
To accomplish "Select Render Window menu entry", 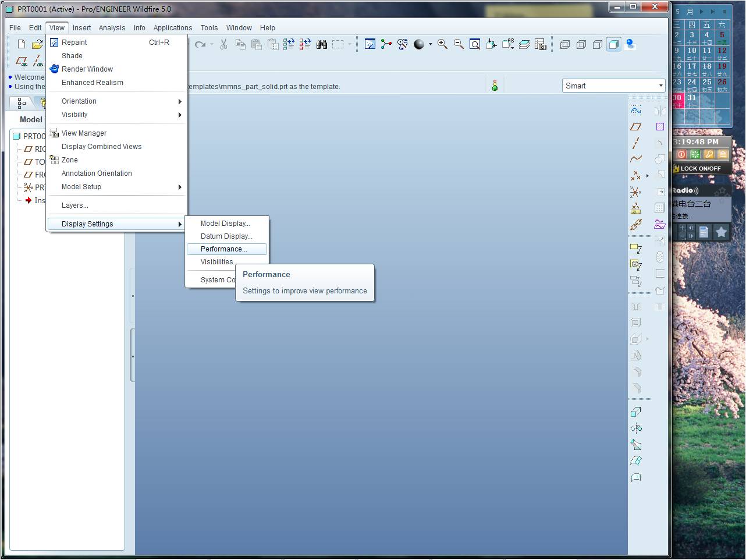I will click(x=116, y=69).
